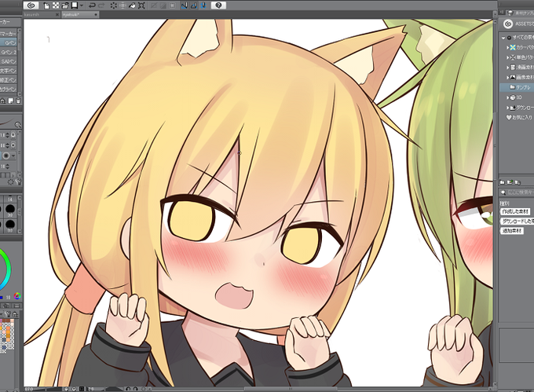Click the duplicate sub tool icon
The height and width of the screenshot is (392, 534).
pos(11,101)
